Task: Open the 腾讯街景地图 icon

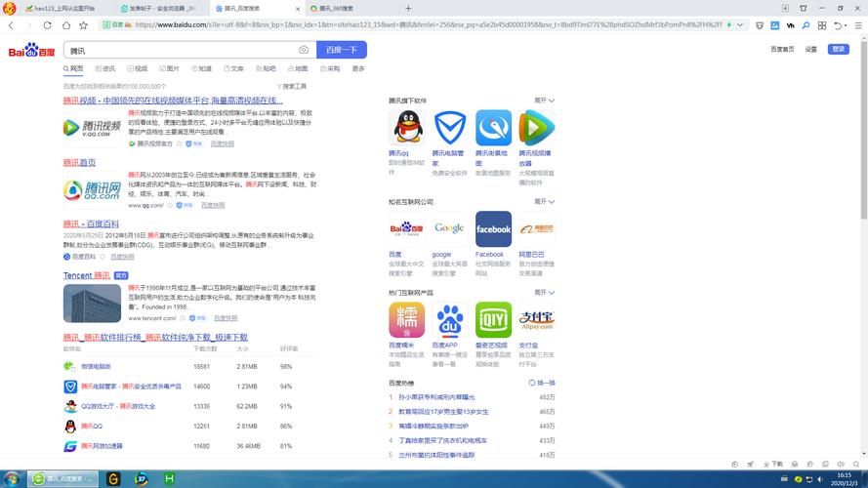Action: (493, 127)
